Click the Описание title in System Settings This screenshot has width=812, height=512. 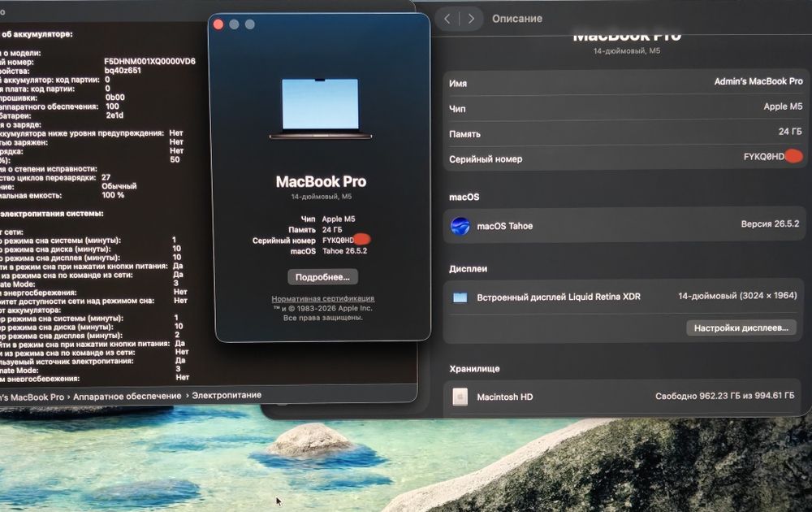pos(517,19)
